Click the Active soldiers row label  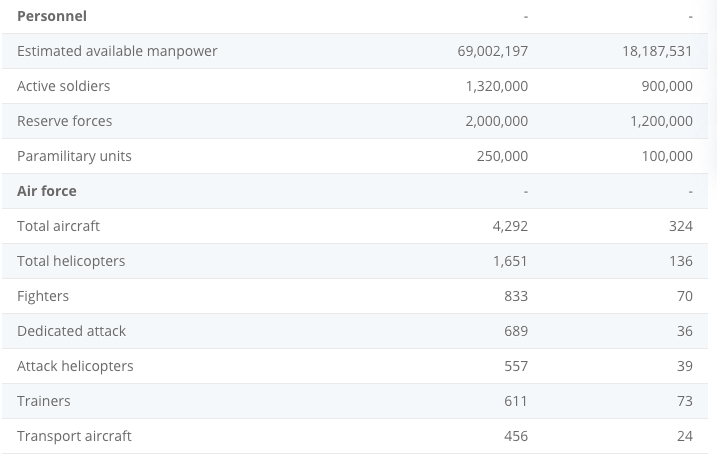tap(64, 86)
